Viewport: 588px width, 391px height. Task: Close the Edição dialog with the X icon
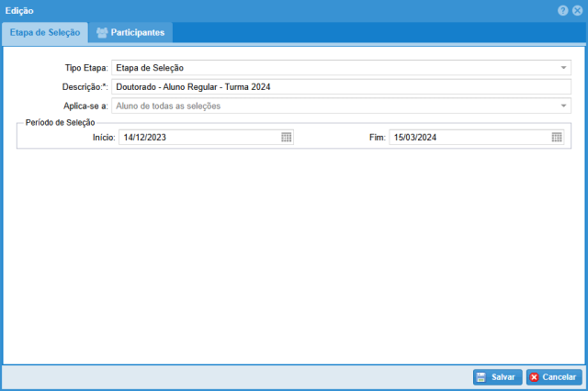pyautogui.click(x=577, y=10)
